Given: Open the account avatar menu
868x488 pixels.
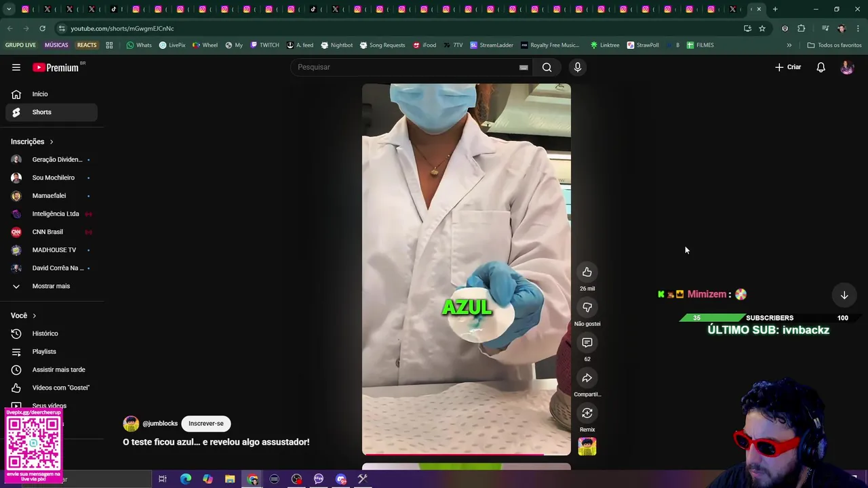Looking at the screenshot, I should [847, 67].
